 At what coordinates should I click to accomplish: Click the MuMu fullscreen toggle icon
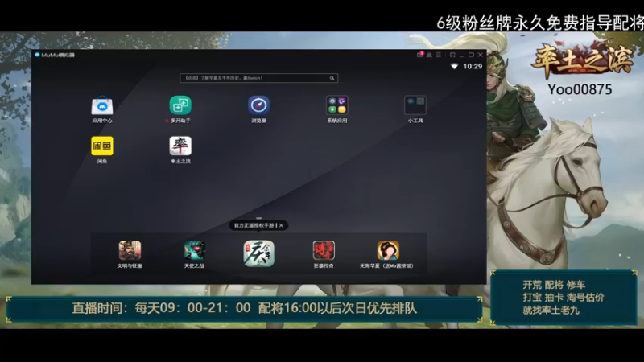(x=452, y=55)
